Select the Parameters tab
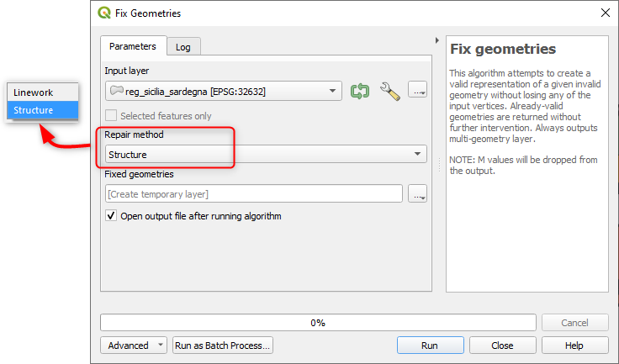This screenshot has height=364, width=619. [132, 46]
